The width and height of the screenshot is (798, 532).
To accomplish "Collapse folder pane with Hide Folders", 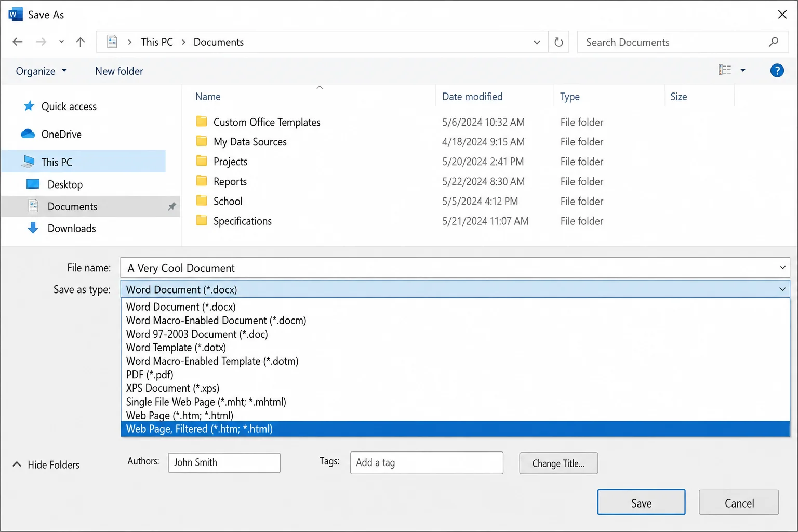I will 46,464.
